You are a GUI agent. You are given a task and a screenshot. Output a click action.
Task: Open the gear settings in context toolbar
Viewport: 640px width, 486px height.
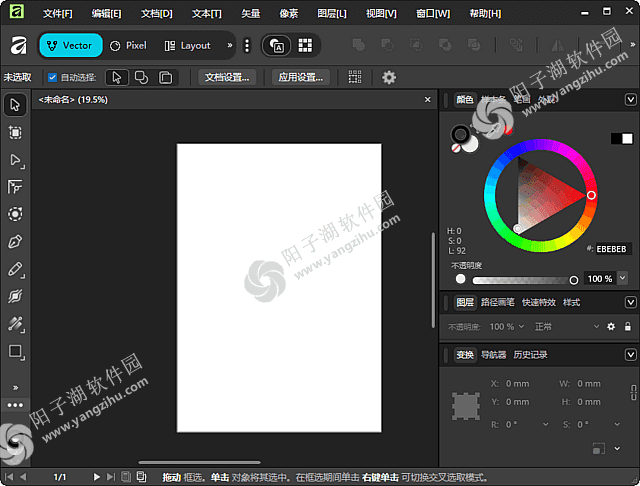coord(389,77)
